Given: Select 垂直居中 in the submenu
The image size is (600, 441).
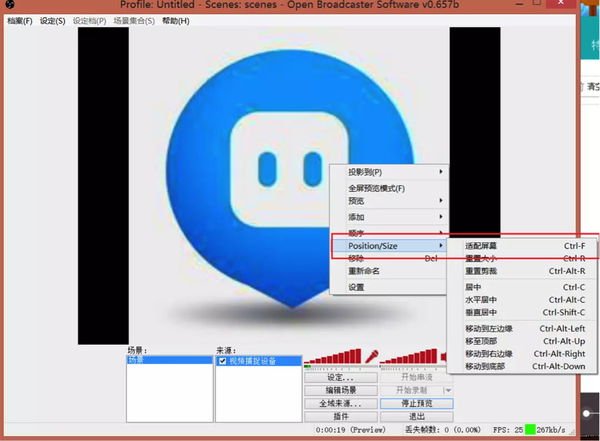Looking at the screenshot, I should point(523,312).
